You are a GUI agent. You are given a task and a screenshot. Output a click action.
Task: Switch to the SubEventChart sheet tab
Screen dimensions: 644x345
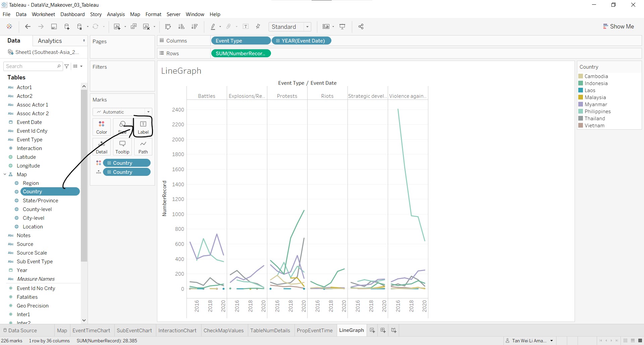click(134, 330)
